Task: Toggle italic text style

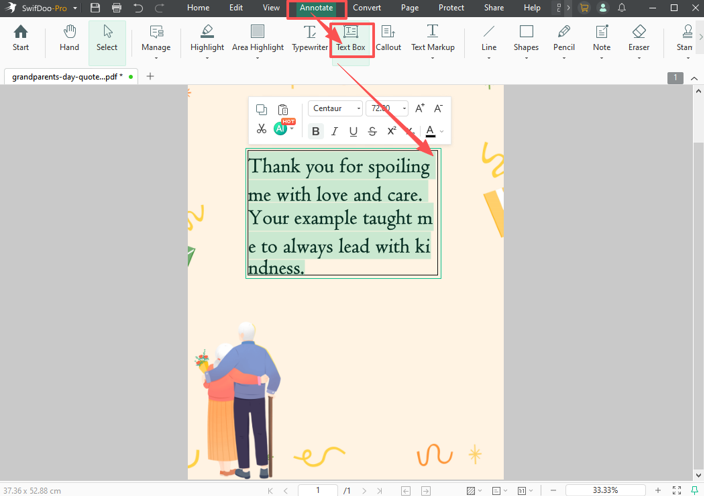Action: coord(335,131)
